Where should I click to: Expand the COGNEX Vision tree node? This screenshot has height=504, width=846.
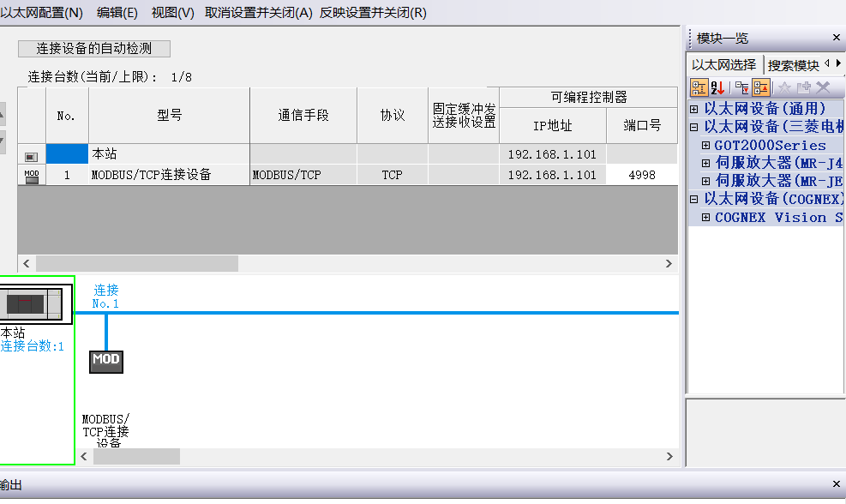pyautogui.click(x=706, y=217)
